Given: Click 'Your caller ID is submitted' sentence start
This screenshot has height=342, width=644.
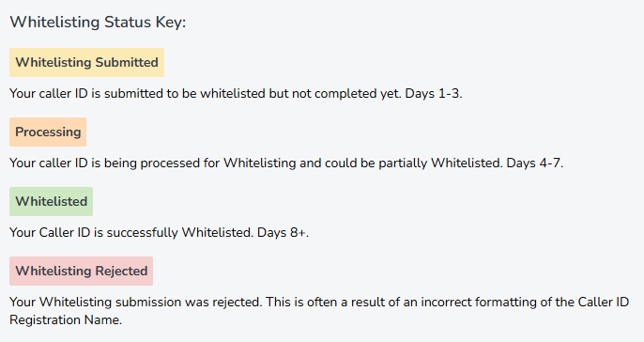Looking at the screenshot, I should pos(86,94).
